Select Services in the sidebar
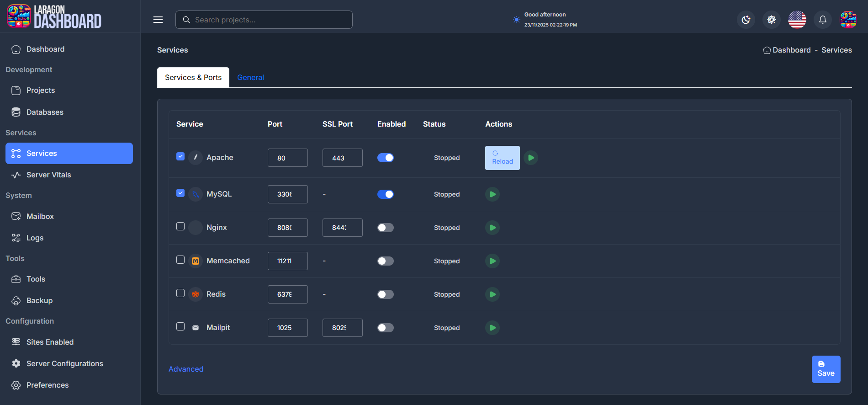This screenshot has height=405, width=868. (69, 153)
